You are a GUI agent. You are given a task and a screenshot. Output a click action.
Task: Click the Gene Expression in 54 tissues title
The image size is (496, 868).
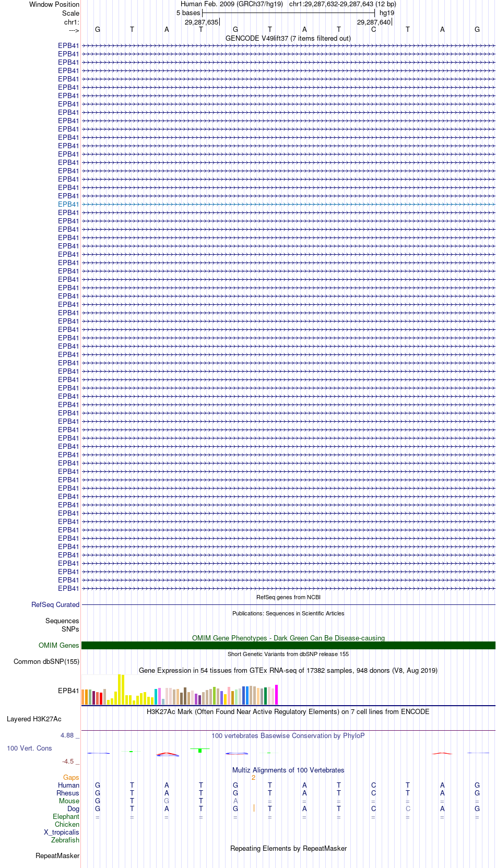click(288, 670)
